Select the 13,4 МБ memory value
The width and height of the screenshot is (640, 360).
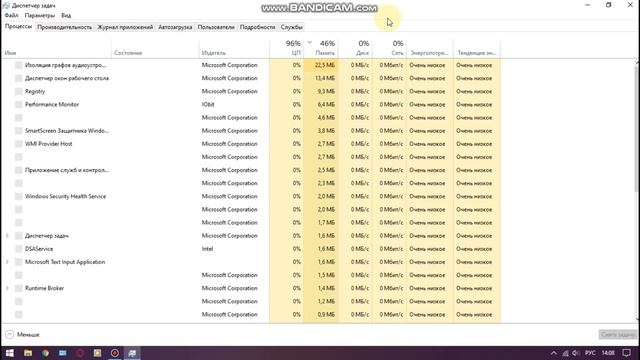tap(325, 78)
